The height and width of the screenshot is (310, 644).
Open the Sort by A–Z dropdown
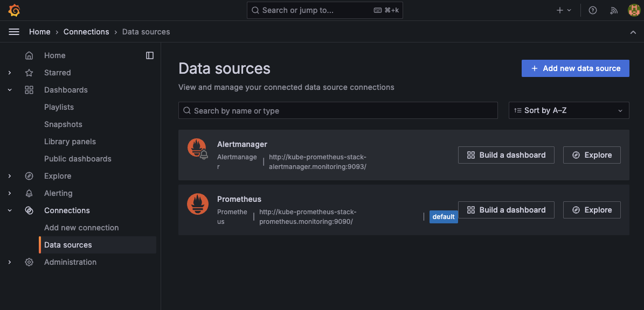click(569, 110)
